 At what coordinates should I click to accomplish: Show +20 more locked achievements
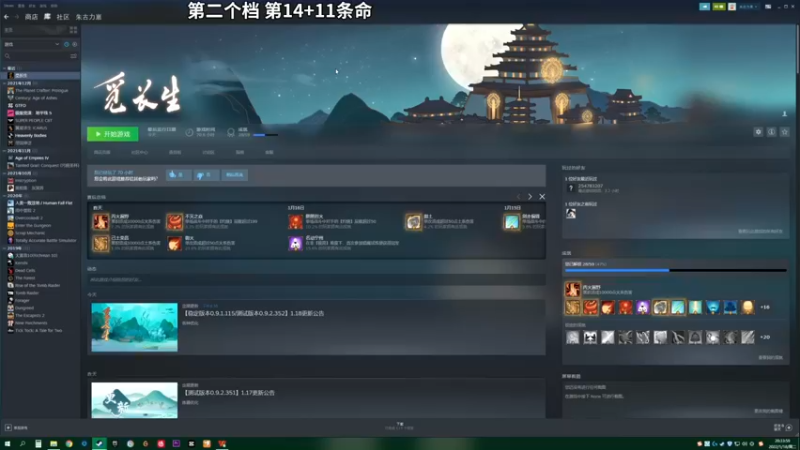(765, 337)
